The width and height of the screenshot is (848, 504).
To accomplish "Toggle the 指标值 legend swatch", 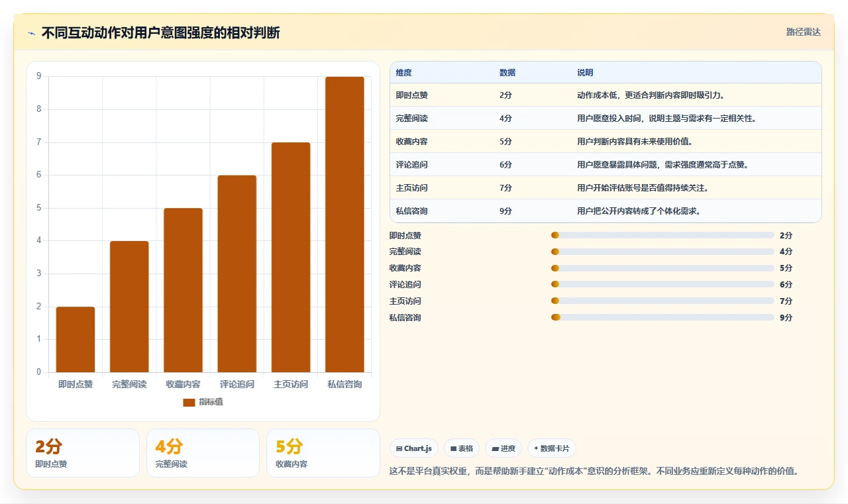I will (189, 402).
